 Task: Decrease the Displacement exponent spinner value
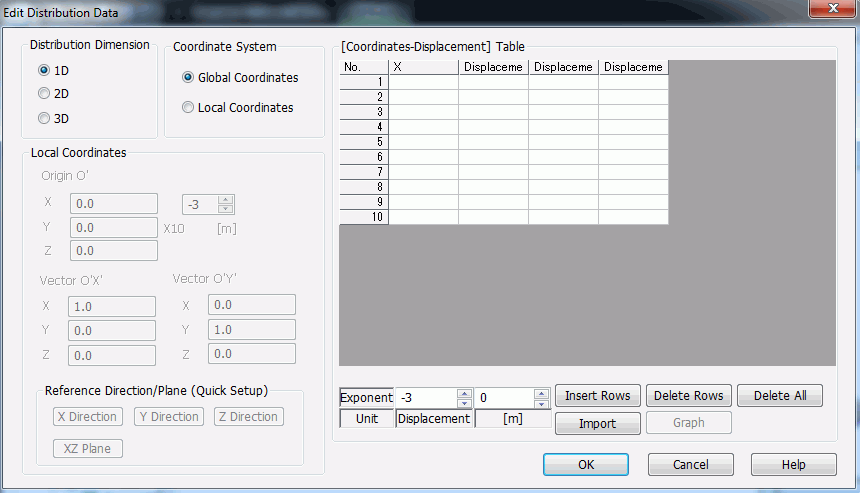tap(541, 403)
